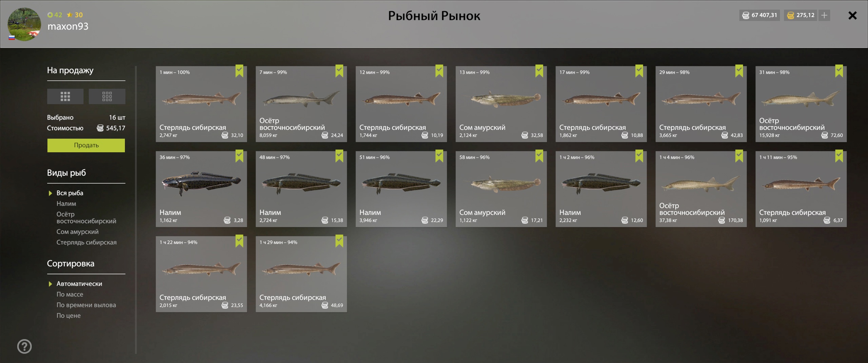The width and height of the screenshot is (868, 363).
Task: Deselect bookmark on 2,747 кг sterlet card
Action: (x=239, y=71)
